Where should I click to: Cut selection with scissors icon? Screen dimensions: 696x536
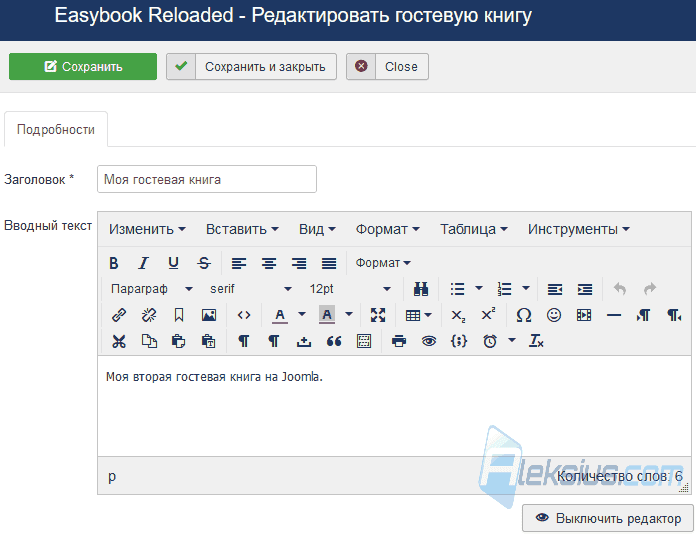click(x=119, y=341)
